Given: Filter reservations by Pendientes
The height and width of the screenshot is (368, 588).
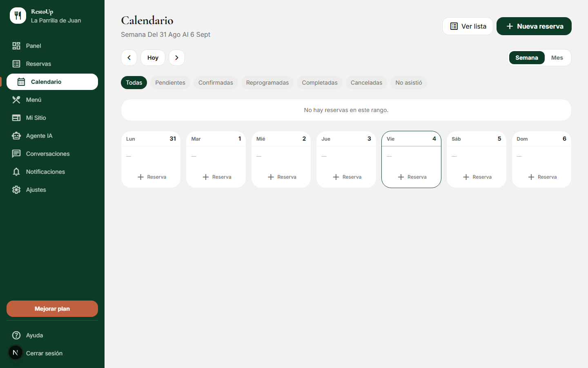Looking at the screenshot, I should (170, 83).
